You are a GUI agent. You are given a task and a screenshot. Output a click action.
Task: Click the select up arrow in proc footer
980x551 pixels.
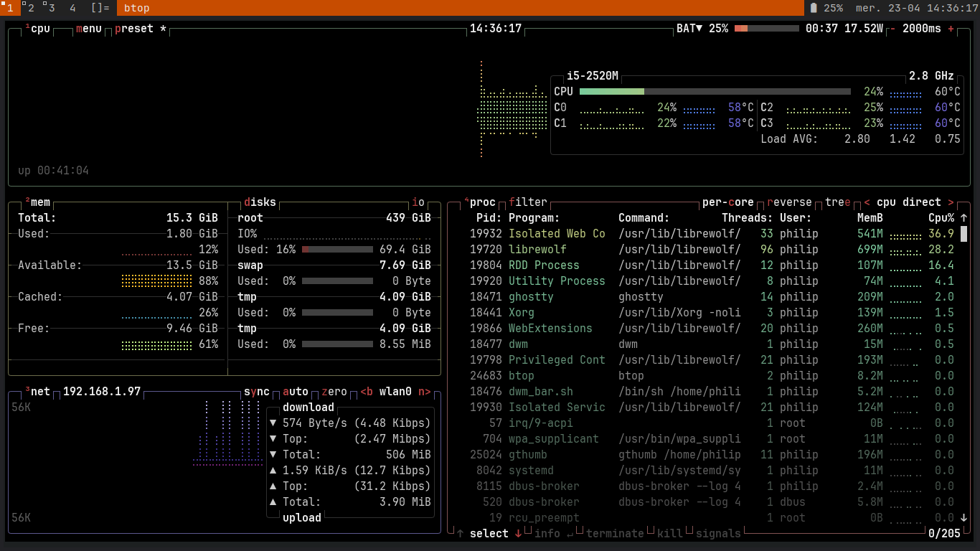pos(461,534)
